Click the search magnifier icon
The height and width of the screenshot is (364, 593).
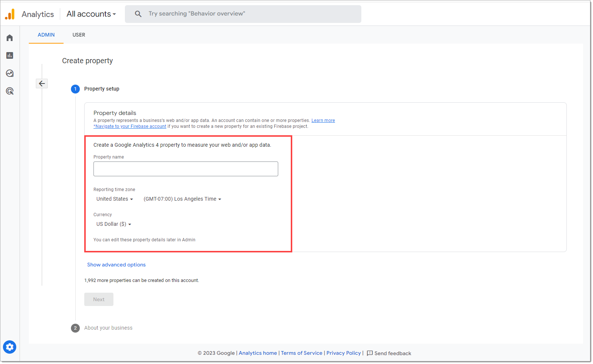click(138, 14)
